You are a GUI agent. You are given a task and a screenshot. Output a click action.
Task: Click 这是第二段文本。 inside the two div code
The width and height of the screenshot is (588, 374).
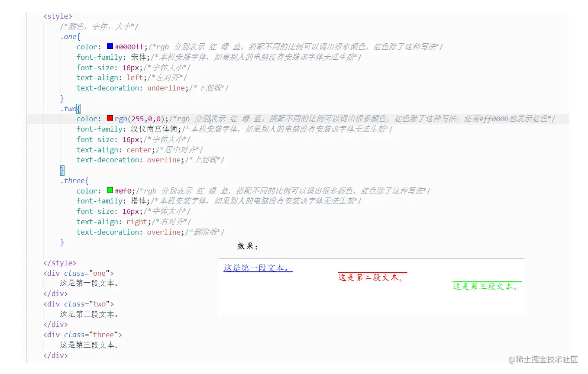point(89,314)
